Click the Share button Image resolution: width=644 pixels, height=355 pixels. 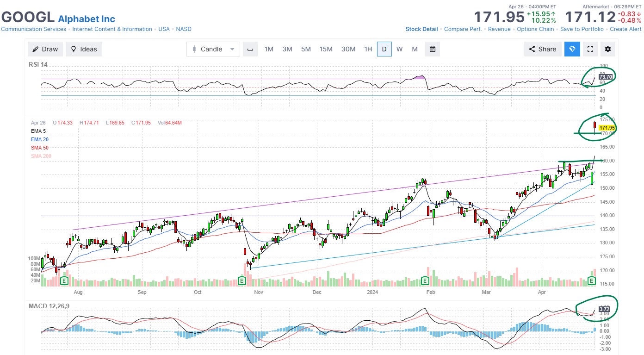point(542,49)
